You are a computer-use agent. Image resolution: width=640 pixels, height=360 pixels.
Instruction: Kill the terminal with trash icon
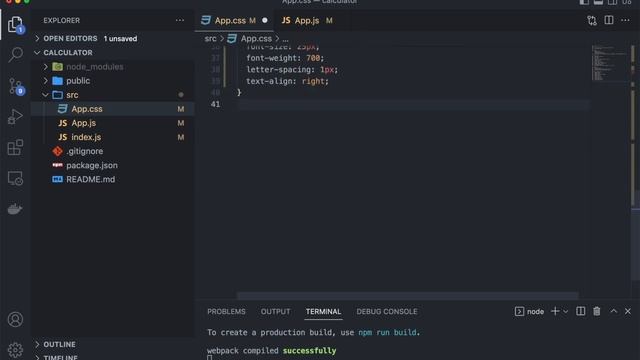pos(597,311)
